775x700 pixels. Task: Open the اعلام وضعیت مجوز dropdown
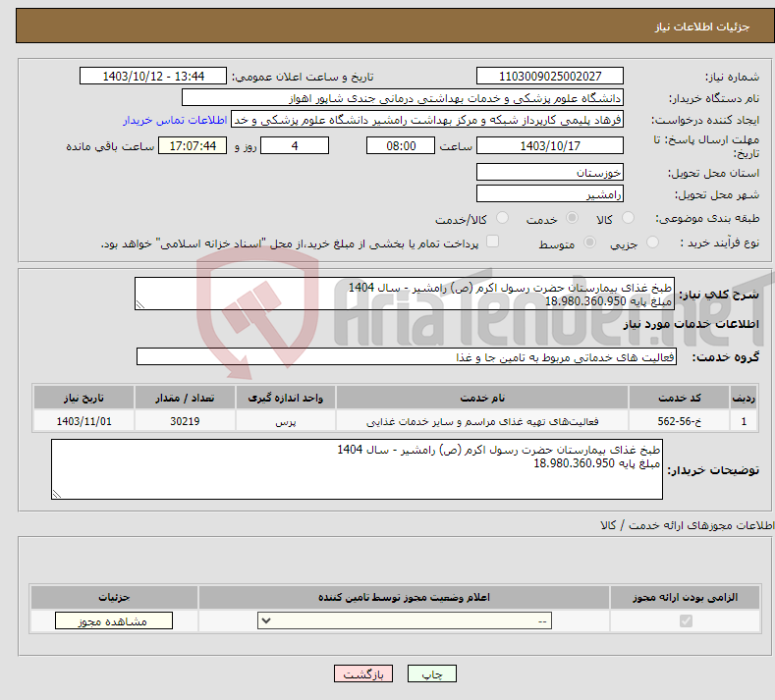point(405,620)
